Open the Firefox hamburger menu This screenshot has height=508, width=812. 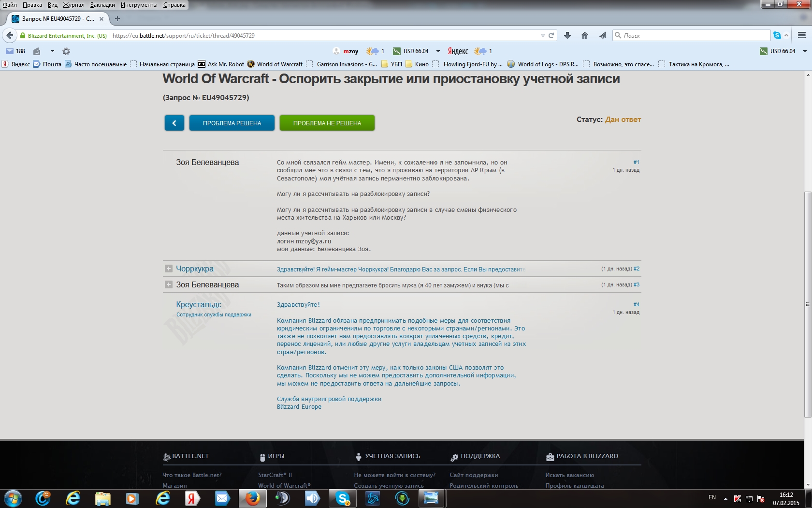point(802,35)
